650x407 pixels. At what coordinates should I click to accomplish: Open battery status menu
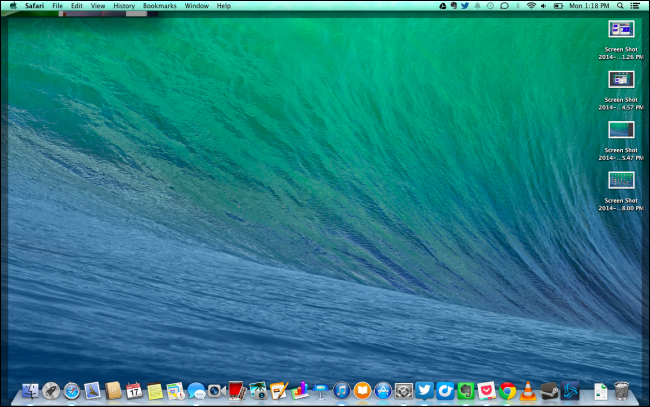coord(558,6)
